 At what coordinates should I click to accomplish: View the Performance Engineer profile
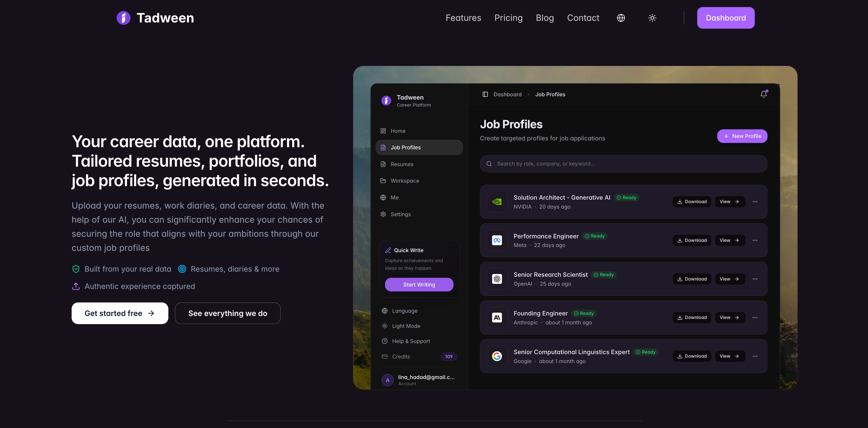click(x=730, y=241)
